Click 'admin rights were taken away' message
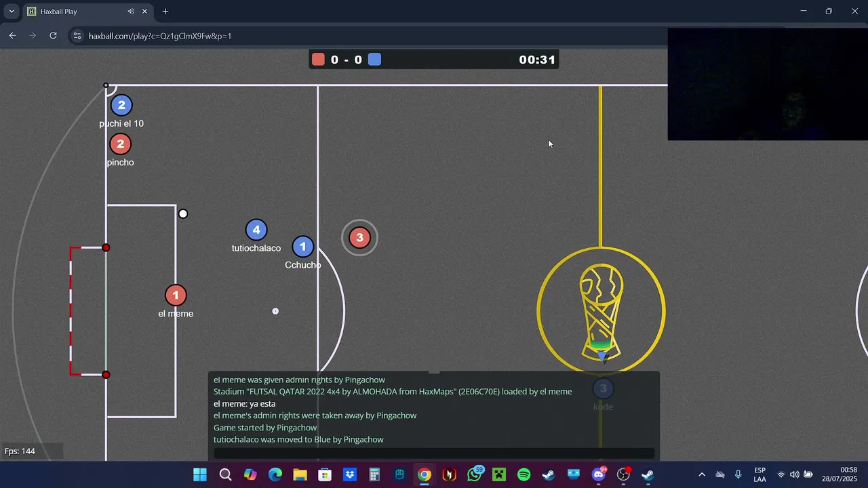This screenshot has width=868, height=488. pyautogui.click(x=315, y=415)
